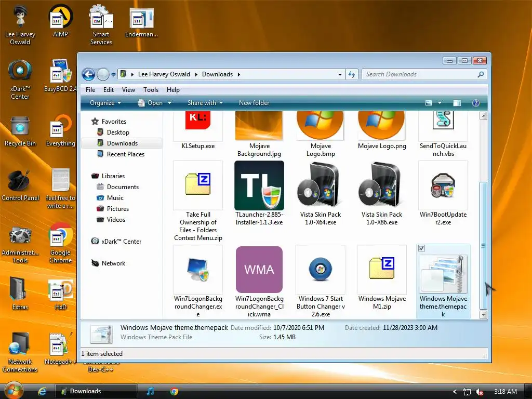The image size is (532, 399).
Task: Expand arrow after Downloads in address bar
Action: [239, 74]
